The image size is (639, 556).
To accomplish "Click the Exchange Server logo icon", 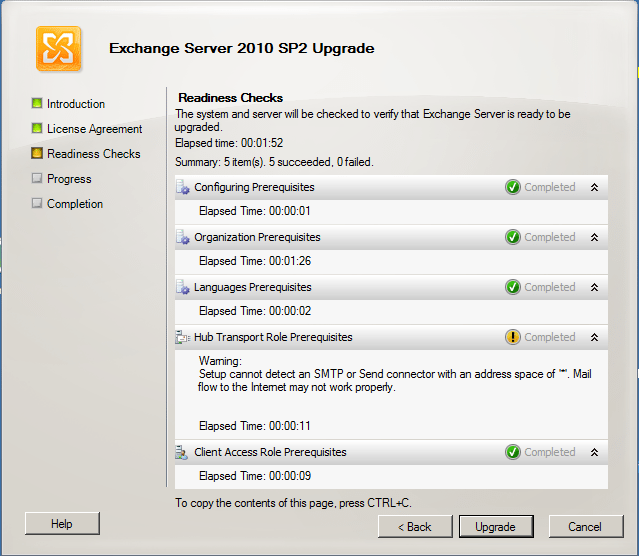I will pos(59,48).
